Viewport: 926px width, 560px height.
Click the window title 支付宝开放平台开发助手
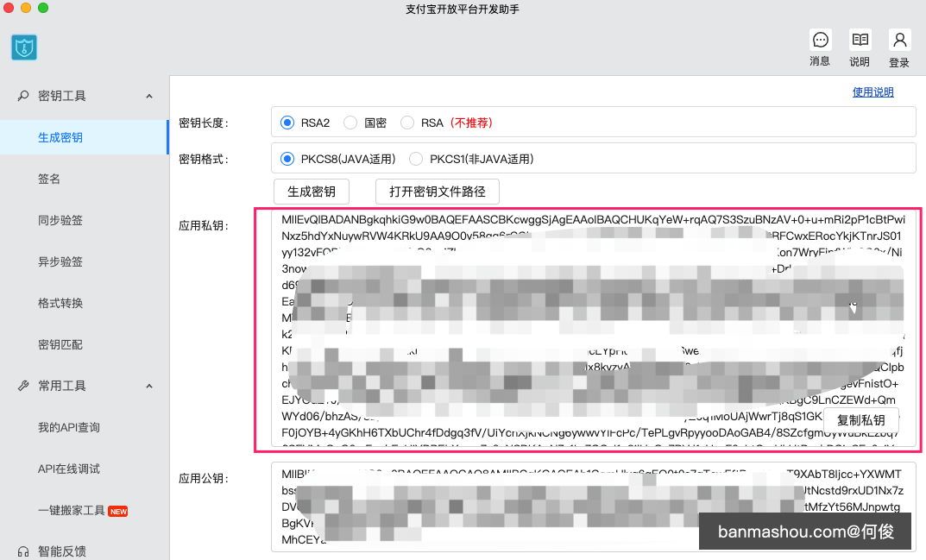coord(463,9)
